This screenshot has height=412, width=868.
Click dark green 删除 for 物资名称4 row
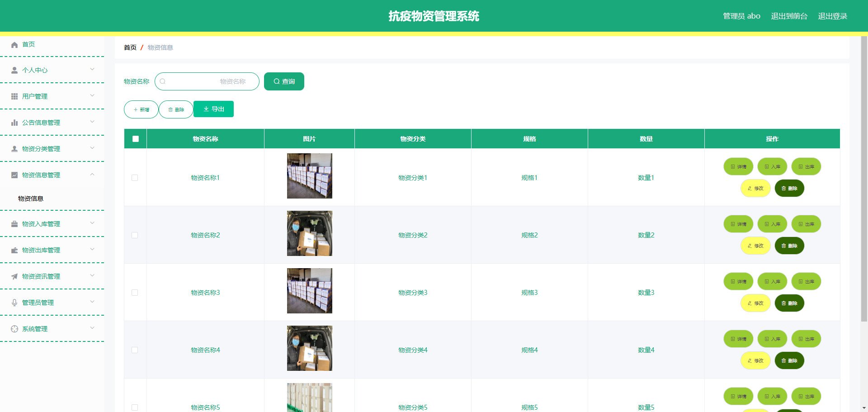(x=789, y=360)
